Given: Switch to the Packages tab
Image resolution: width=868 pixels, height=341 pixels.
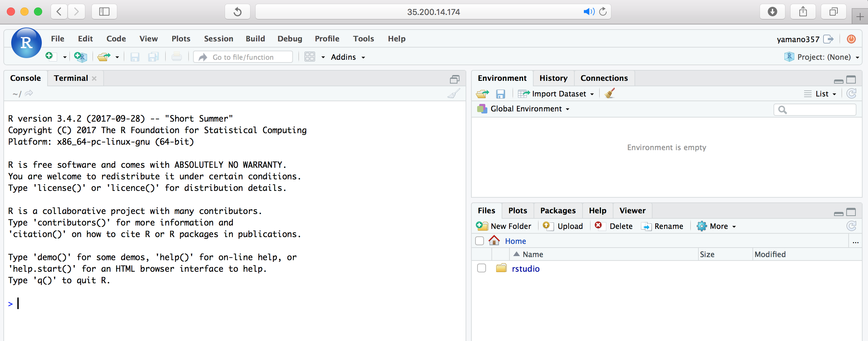Looking at the screenshot, I should tap(558, 211).
